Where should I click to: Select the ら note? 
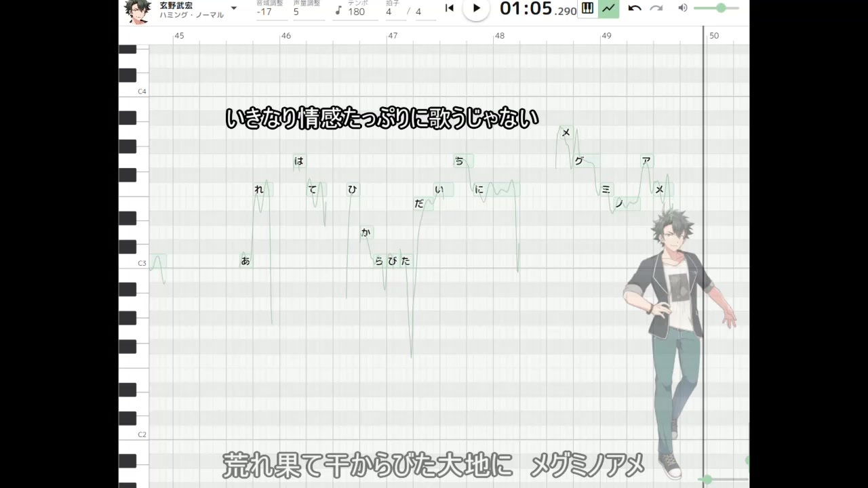click(379, 261)
